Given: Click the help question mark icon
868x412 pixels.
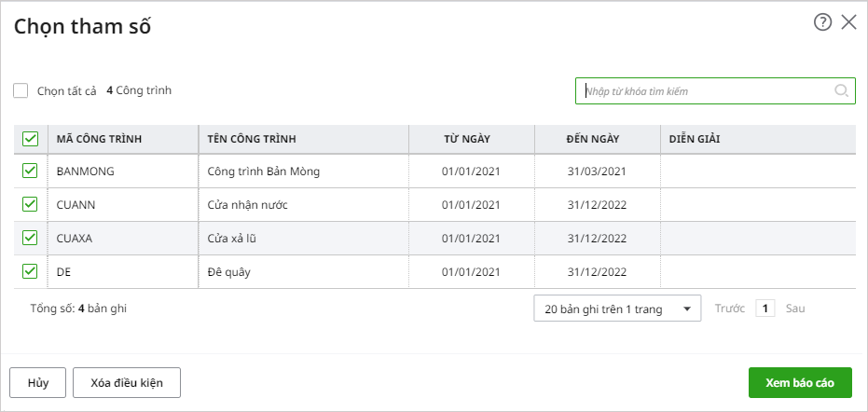Looking at the screenshot, I should [822, 23].
